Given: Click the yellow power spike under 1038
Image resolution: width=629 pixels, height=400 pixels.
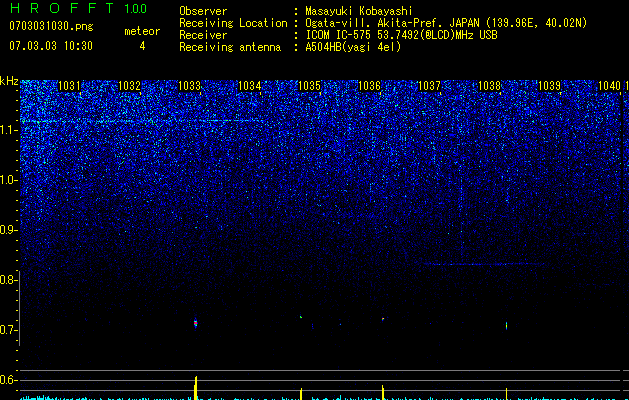Looking at the screenshot, I should click(506, 394).
